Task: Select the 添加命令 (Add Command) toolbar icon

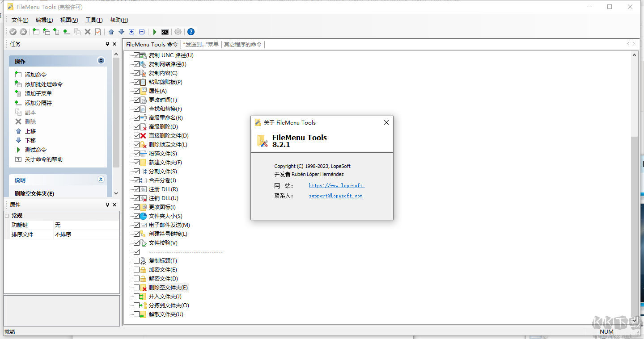Action: 36,32
